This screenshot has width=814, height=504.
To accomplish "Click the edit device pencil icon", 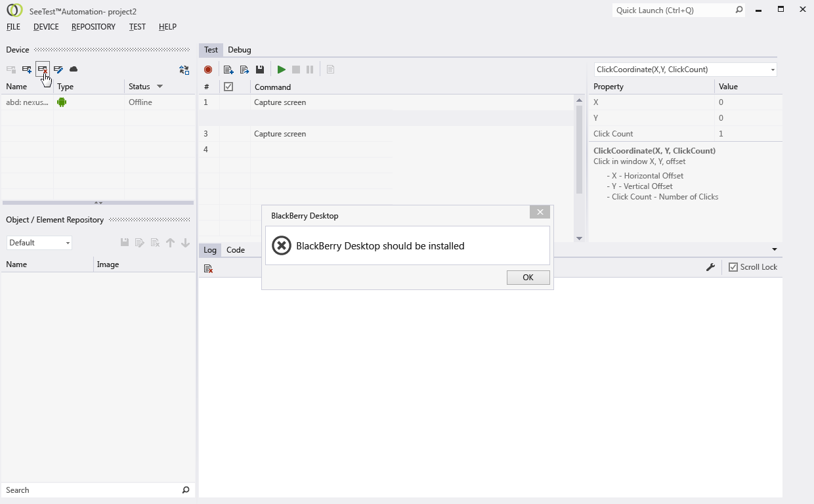I will (x=58, y=70).
